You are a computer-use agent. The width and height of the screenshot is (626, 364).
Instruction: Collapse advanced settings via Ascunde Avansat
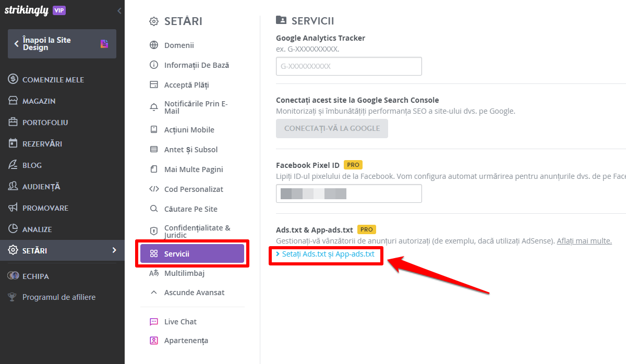pos(187,293)
